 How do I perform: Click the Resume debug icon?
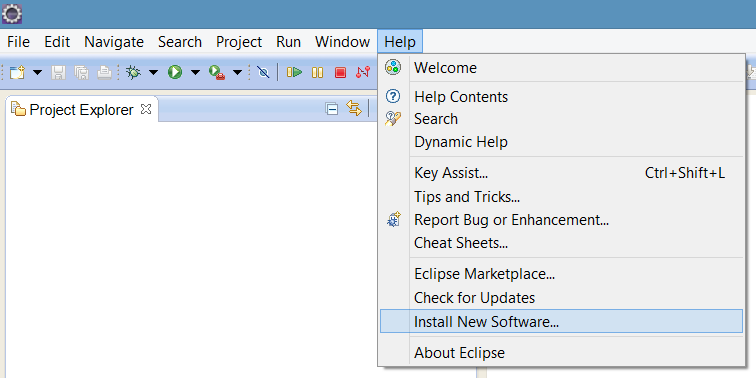point(294,73)
